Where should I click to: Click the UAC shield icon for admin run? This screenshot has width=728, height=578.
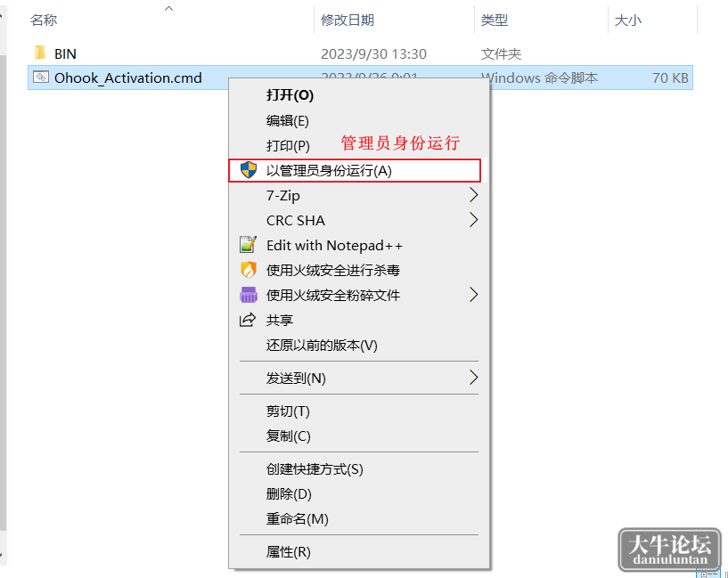coord(249,170)
